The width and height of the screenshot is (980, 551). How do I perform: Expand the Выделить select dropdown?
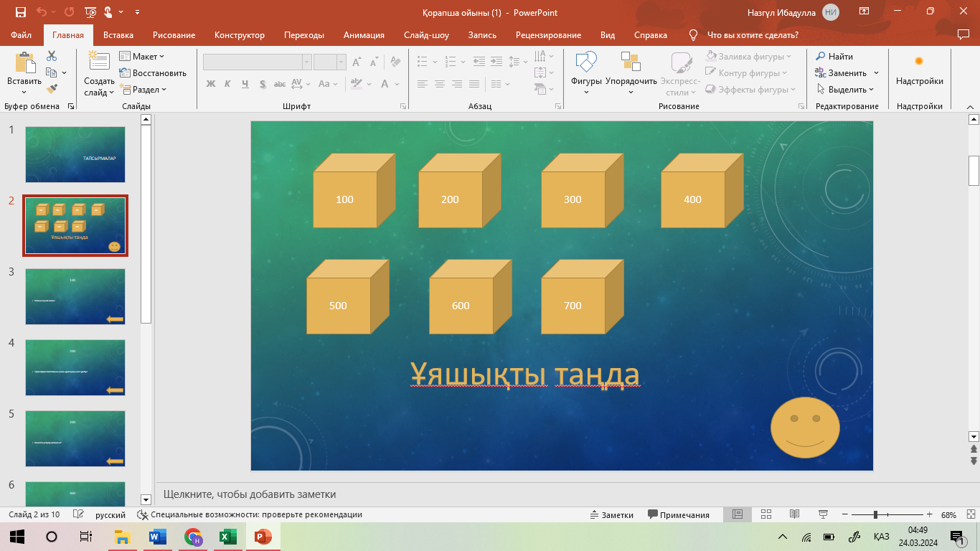pyautogui.click(x=846, y=90)
